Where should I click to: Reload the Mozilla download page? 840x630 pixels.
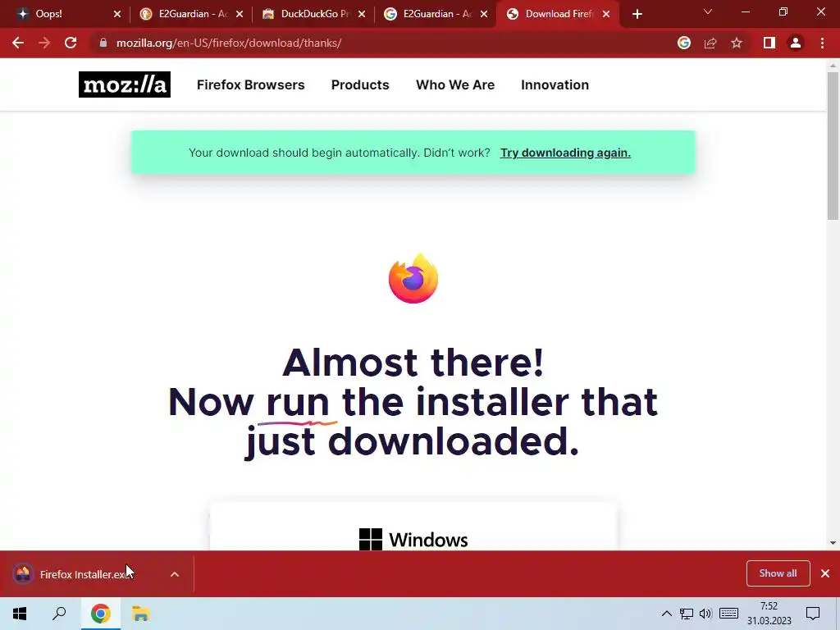71,43
